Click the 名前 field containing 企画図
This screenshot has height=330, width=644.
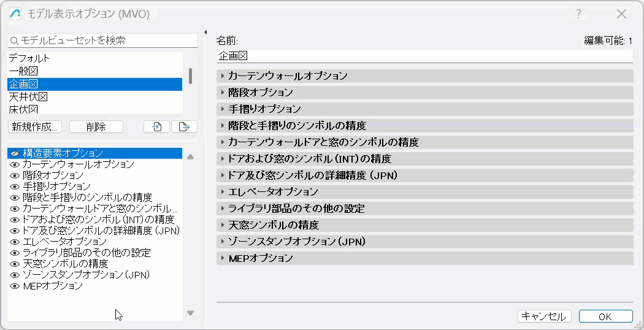click(424, 56)
